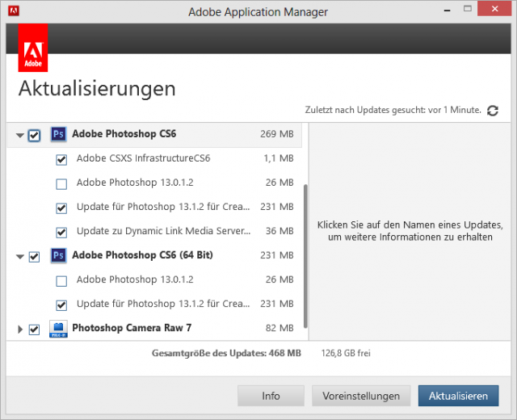Open Voreinstellungen preferences
Image resolution: width=517 pixels, height=420 pixels.
(x=361, y=396)
